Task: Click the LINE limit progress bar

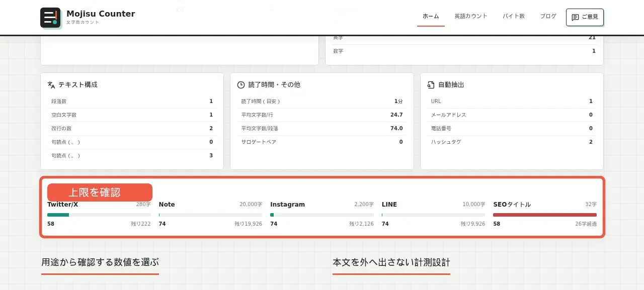Action: pyautogui.click(x=434, y=215)
